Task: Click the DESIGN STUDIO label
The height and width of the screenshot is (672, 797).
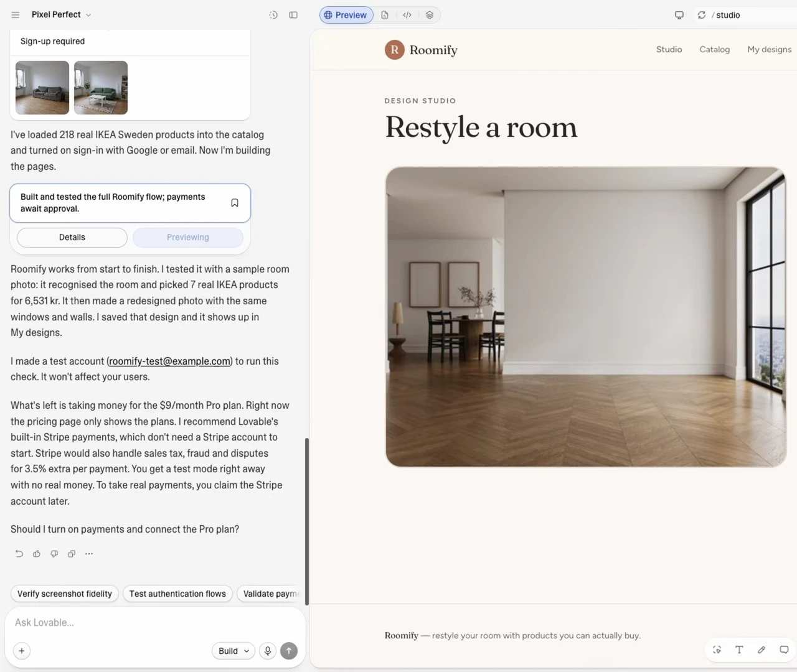Action: click(420, 101)
